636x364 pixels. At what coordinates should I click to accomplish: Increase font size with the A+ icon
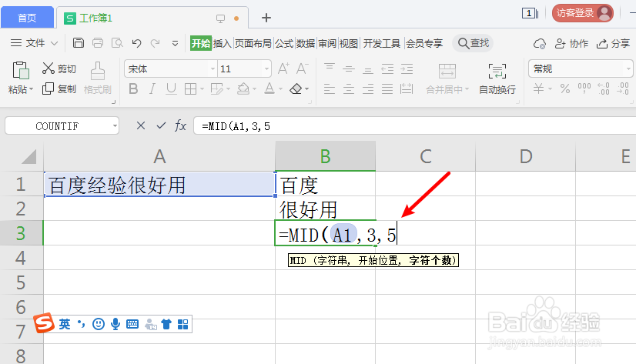283,68
